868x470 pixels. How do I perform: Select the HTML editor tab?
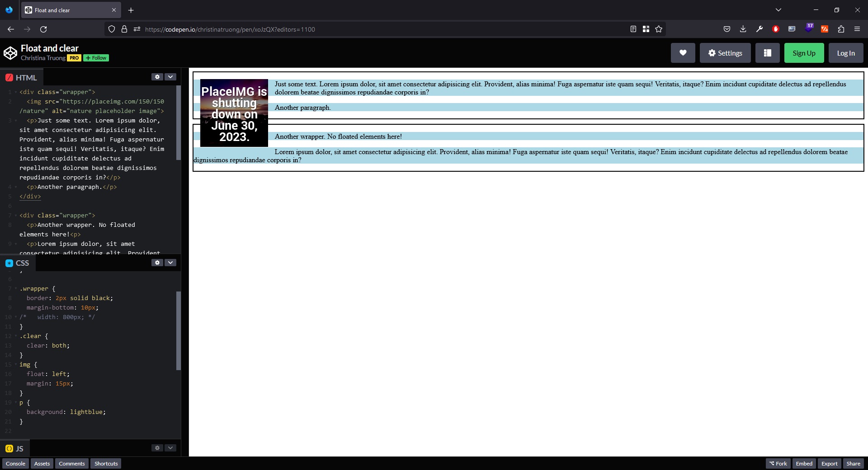(x=21, y=77)
